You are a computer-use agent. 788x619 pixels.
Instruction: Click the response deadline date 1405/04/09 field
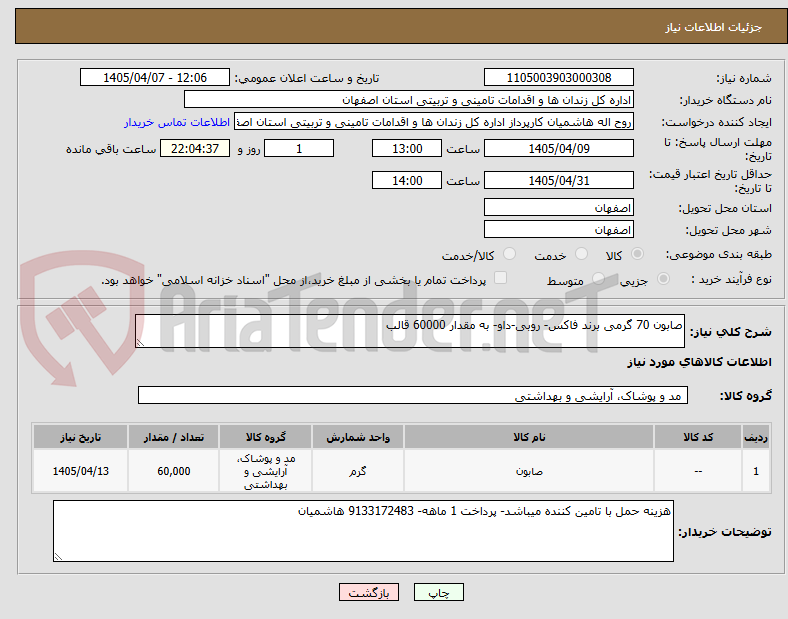[559, 148]
